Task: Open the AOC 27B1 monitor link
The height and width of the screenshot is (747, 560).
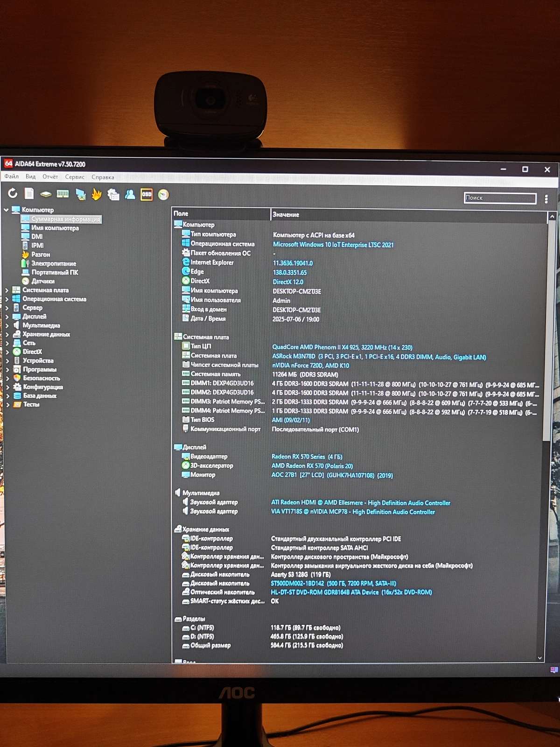Action: pos(332,475)
